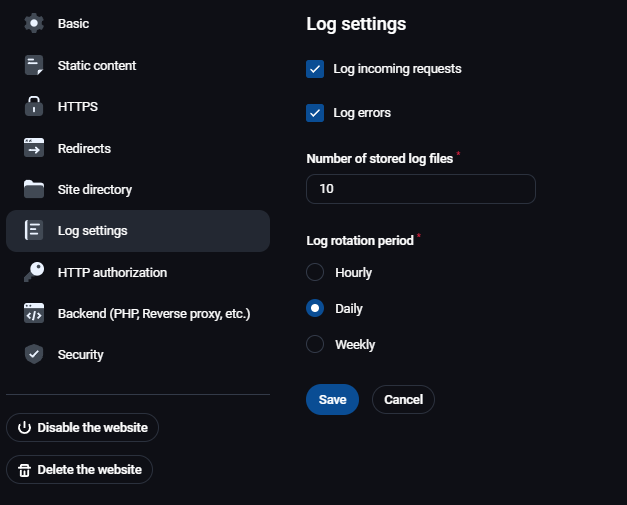Click the Basic gear icon in sidebar

point(34,24)
